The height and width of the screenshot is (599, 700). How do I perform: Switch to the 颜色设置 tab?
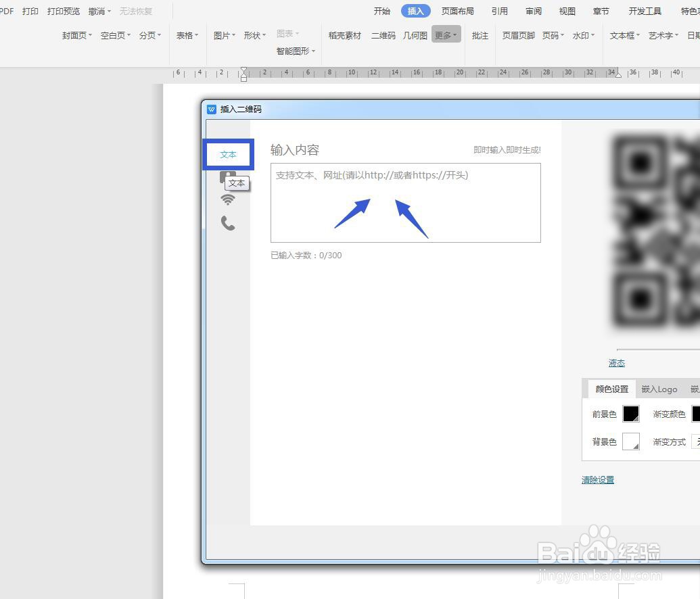[611, 389]
